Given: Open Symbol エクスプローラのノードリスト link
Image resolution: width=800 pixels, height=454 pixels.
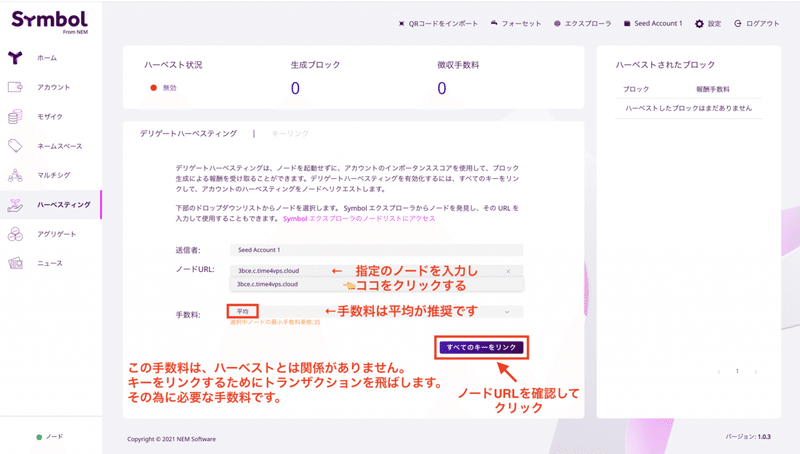Looking at the screenshot, I should (x=359, y=218).
